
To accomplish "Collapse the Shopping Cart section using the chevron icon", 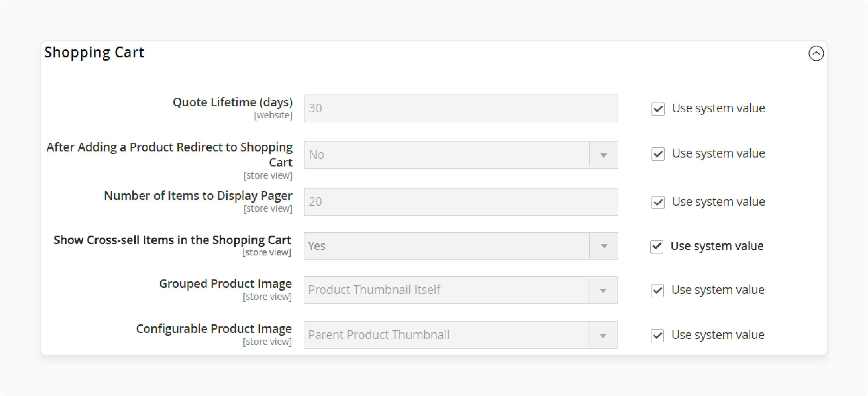I will tap(816, 53).
